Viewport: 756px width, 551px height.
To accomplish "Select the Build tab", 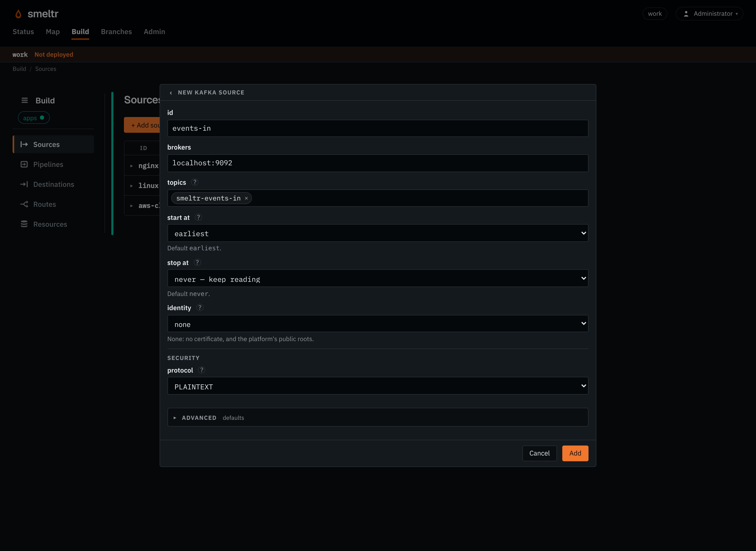I will pyautogui.click(x=80, y=32).
